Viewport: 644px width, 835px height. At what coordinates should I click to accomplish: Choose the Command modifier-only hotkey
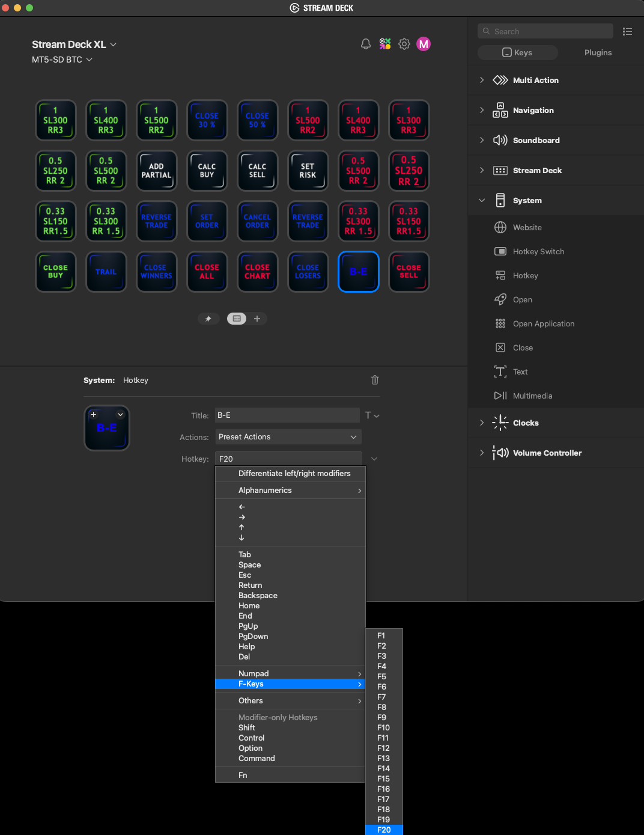coord(290,759)
